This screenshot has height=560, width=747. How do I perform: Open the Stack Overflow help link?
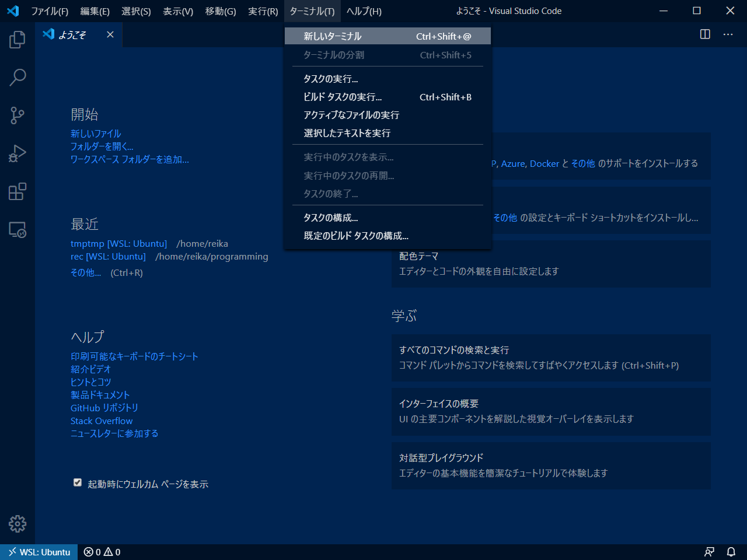click(x=102, y=421)
